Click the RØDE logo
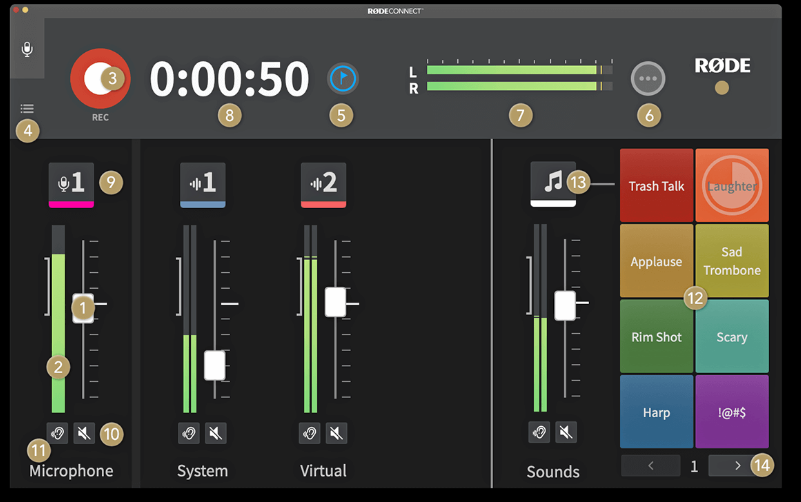This screenshot has height=502, width=801. pyautogui.click(x=722, y=65)
